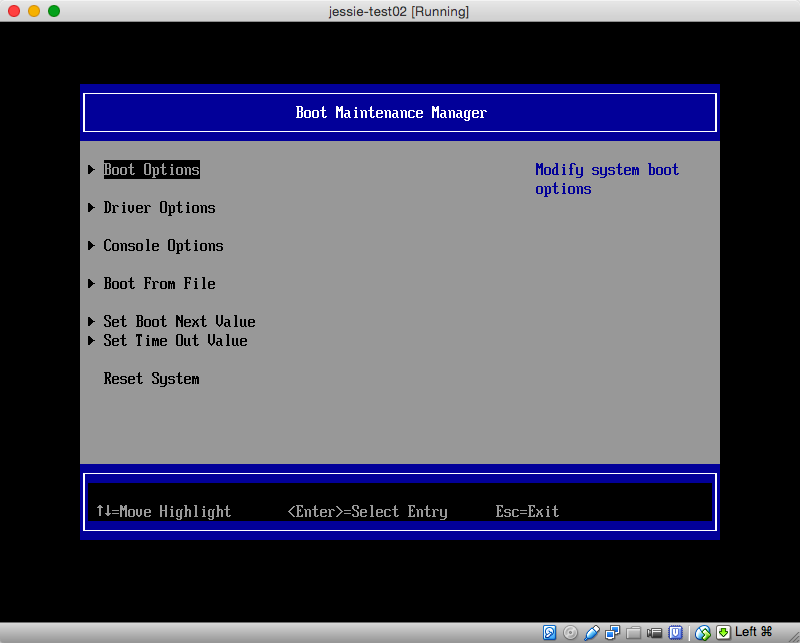The height and width of the screenshot is (643, 800).
Task: Click the video capture camera icon
Action: [x=654, y=633]
